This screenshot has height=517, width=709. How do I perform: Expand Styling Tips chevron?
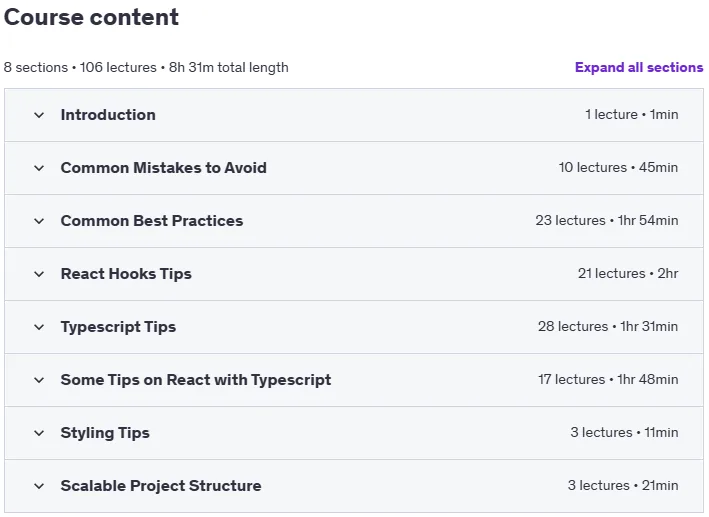(x=39, y=433)
